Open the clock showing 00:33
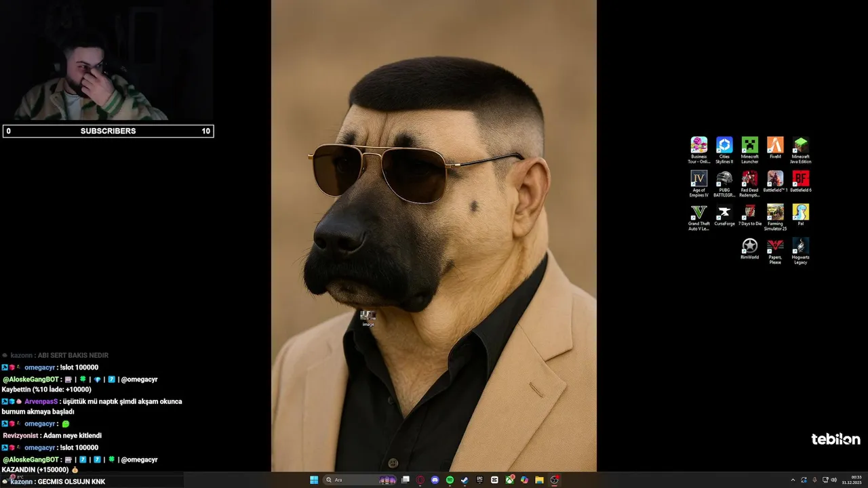868x488 pixels. [x=852, y=480]
